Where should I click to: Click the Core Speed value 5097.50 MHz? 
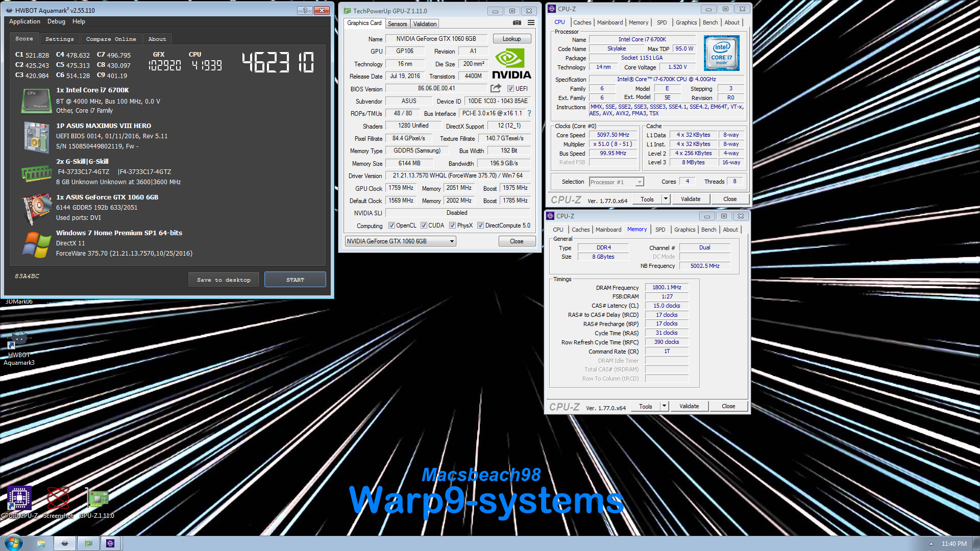tap(613, 135)
